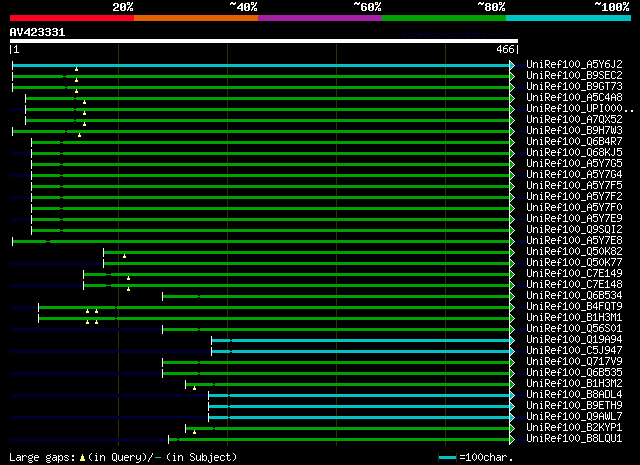Open the UniRef100_B9SEC2 entry
The height and width of the screenshot is (465, 640).
[574, 75]
